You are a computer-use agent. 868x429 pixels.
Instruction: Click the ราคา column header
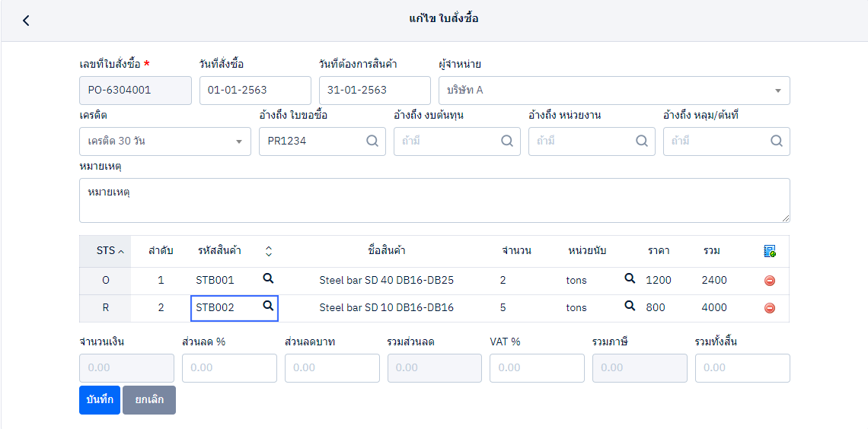[659, 251]
